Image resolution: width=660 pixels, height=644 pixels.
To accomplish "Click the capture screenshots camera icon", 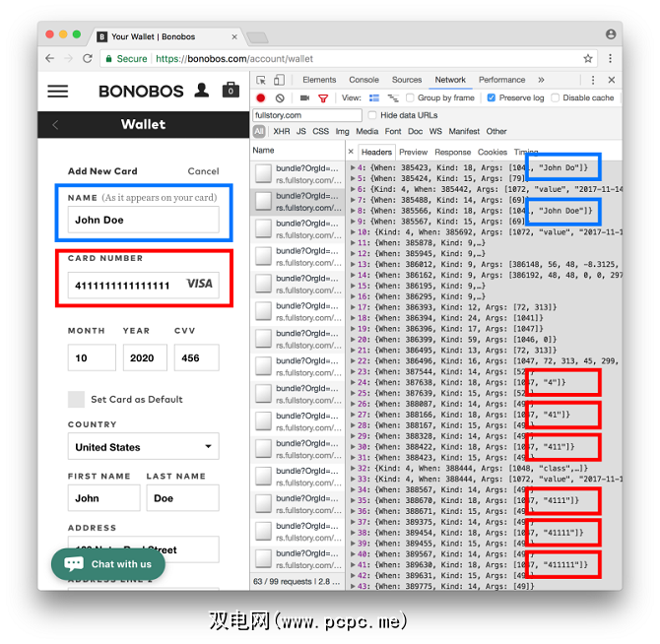I will [x=304, y=98].
